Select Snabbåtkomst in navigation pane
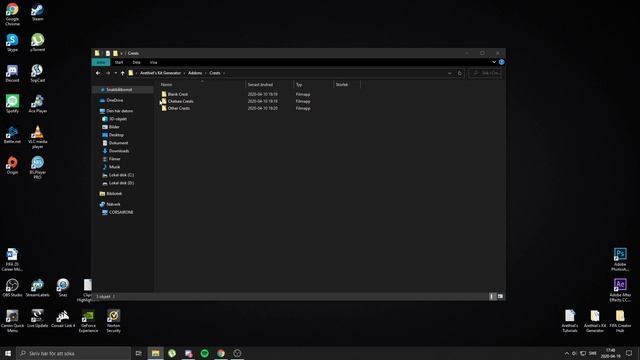 tap(119, 89)
